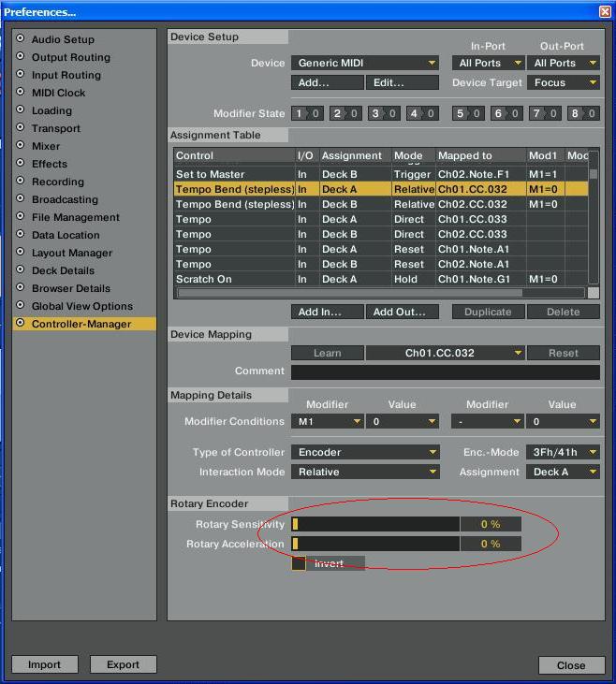Open the Output Routing preferences page

click(x=71, y=57)
